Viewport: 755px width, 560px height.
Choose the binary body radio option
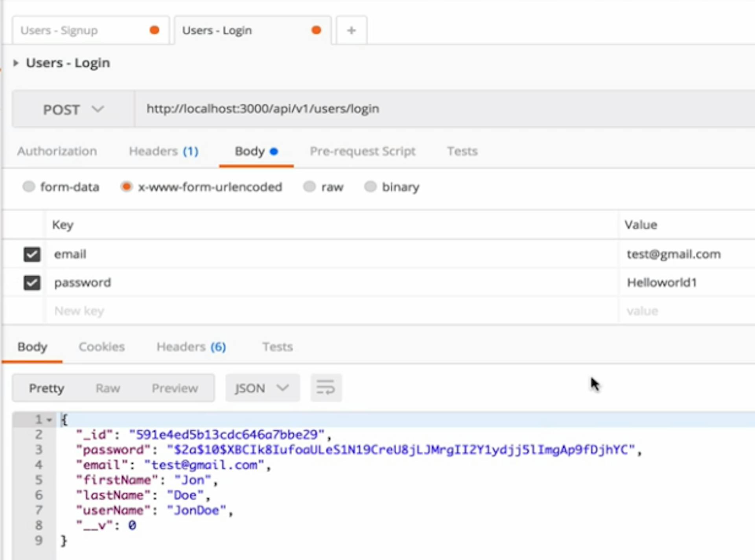tap(370, 186)
